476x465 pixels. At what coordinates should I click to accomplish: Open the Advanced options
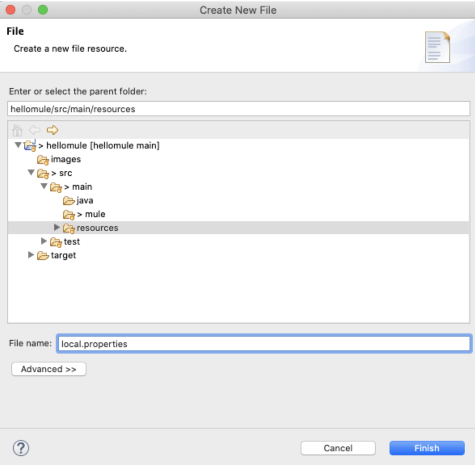48,369
